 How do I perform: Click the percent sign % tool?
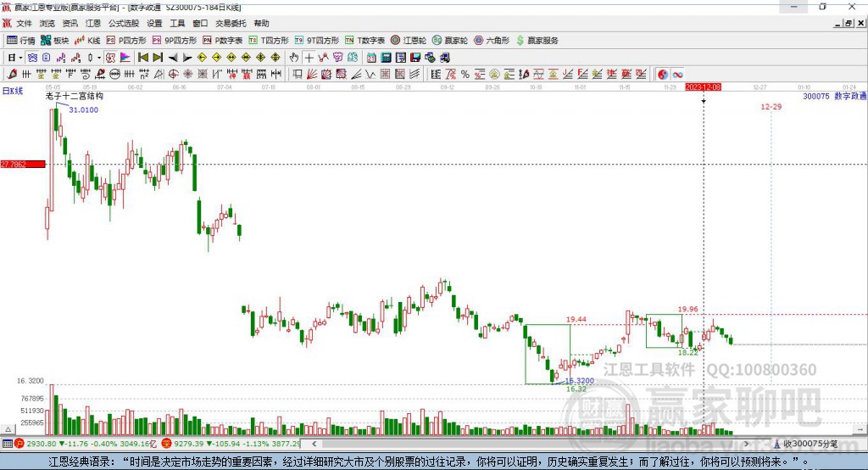tap(465, 75)
